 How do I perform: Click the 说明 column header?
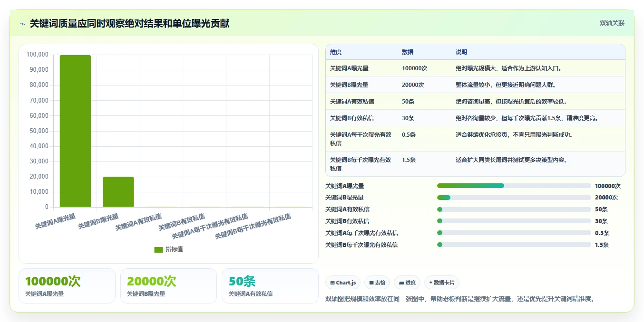coord(461,52)
